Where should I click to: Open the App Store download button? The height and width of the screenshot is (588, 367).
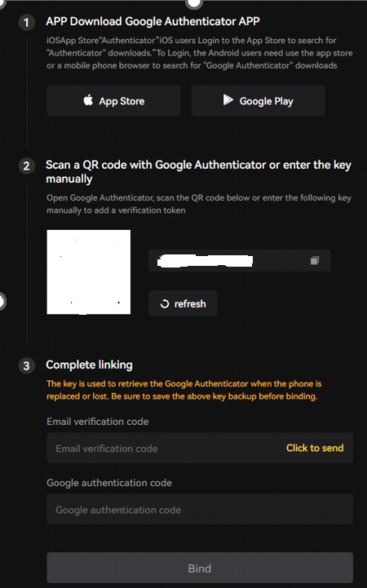[x=113, y=100]
